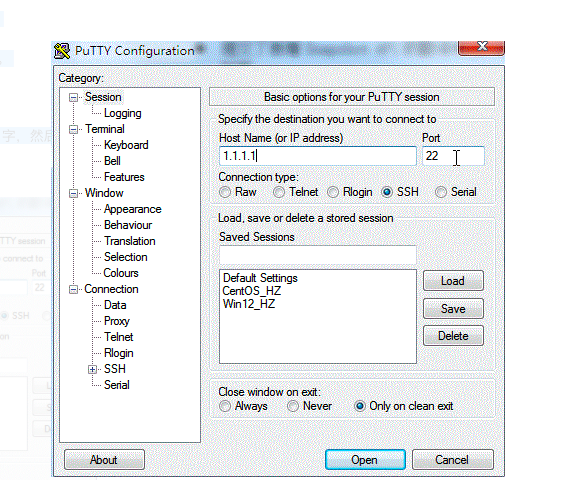Expand the SSH tree node
The height and width of the screenshot is (480, 567).
pos(93,369)
